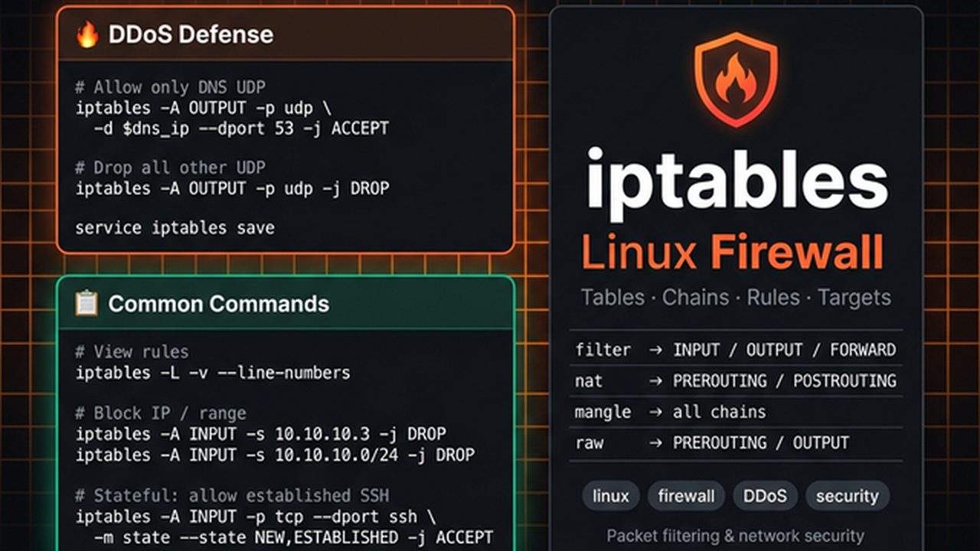Select the linux tag pill
Viewport: 980px width, 551px height.
tap(610, 496)
